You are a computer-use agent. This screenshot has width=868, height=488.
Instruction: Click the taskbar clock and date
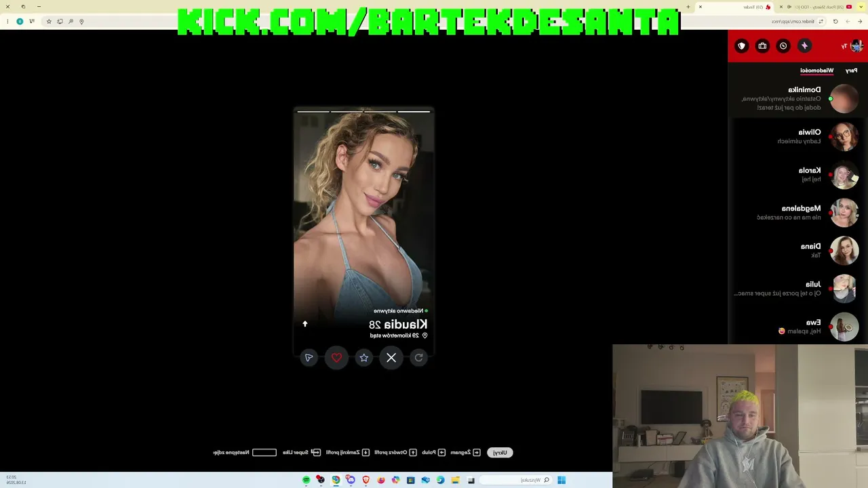click(16, 481)
